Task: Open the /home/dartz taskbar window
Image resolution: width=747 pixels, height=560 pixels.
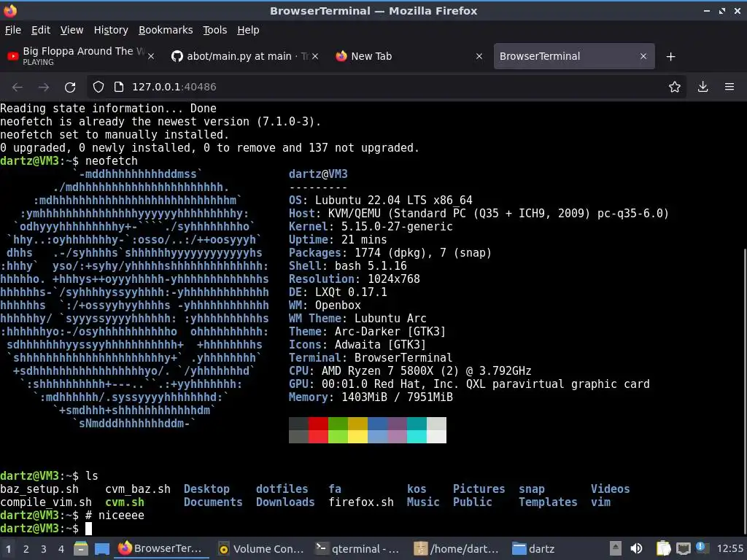Action: click(457, 548)
